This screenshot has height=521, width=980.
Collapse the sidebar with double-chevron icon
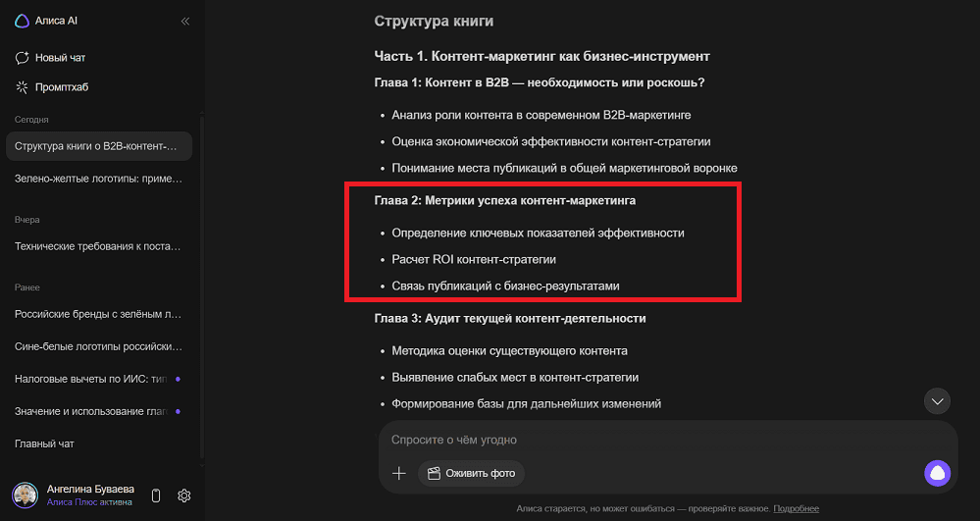point(184,21)
